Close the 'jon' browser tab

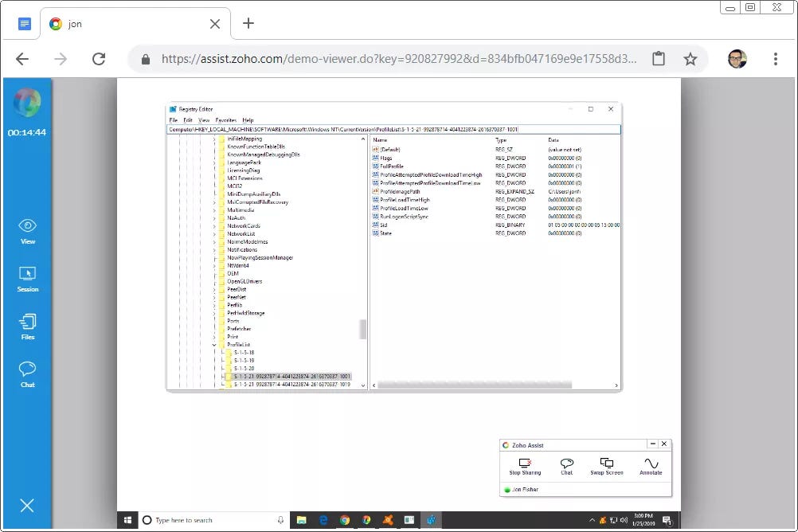215,24
